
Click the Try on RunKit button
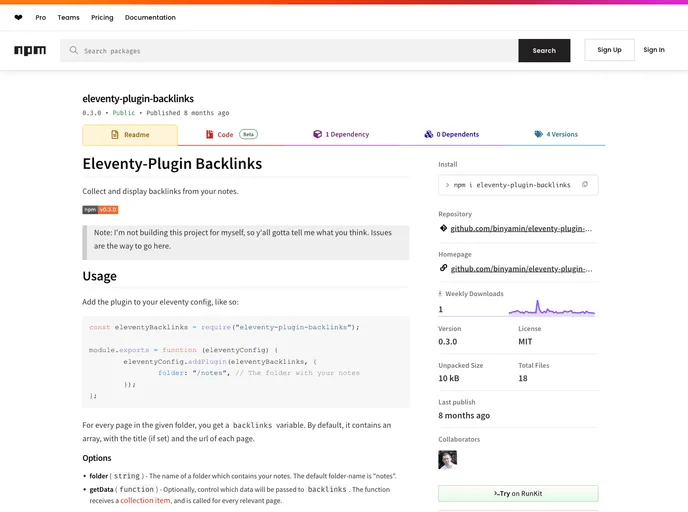tap(518, 494)
